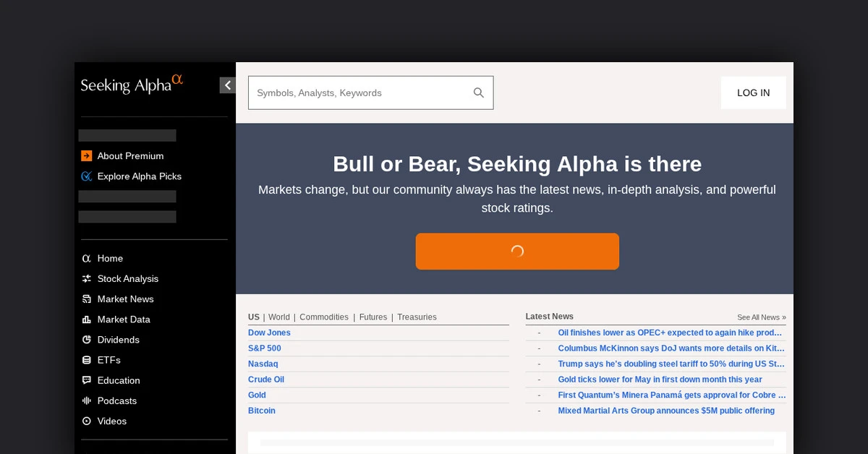The width and height of the screenshot is (868, 454).
Task: Open About Premium via the arrow icon
Action: (86, 155)
